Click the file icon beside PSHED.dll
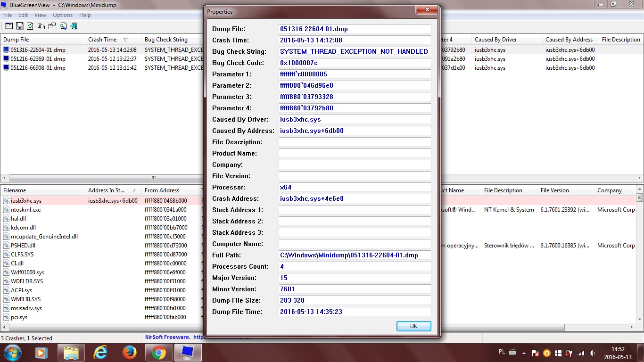Viewport: 644px width, 362px height. click(x=6, y=246)
